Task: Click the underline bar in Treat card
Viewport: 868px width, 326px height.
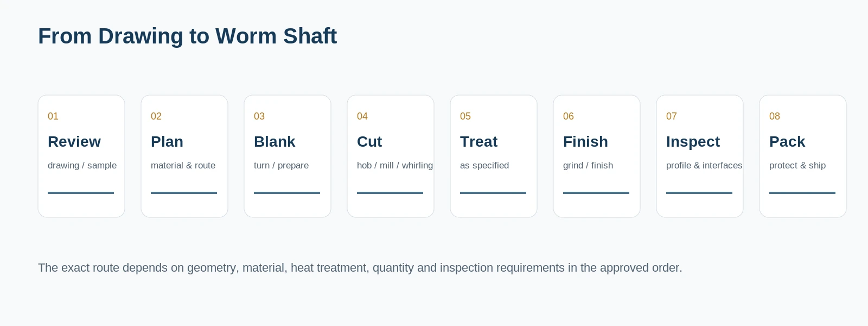Action: point(493,193)
